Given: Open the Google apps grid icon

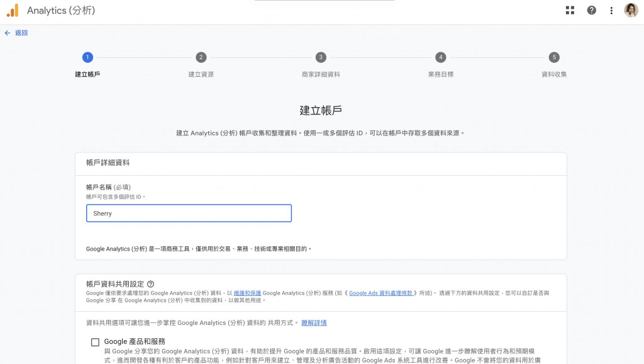Looking at the screenshot, I should [570, 10].
